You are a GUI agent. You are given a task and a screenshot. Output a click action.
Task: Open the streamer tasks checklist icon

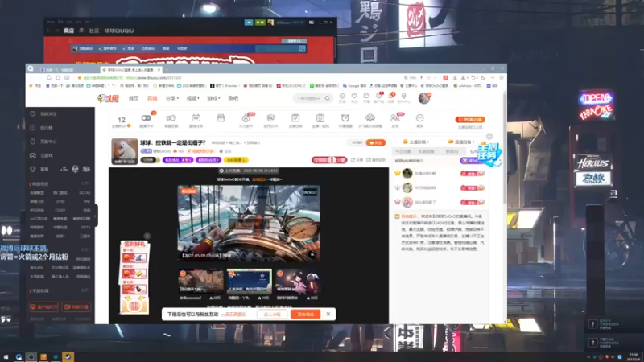point(295,118)
